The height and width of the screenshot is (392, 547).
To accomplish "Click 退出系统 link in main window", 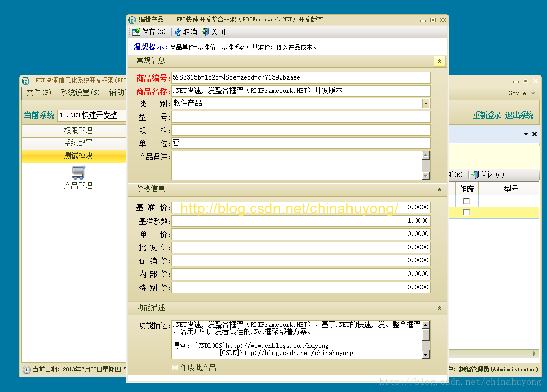I will pyautogui.click(x=519, y=115).
